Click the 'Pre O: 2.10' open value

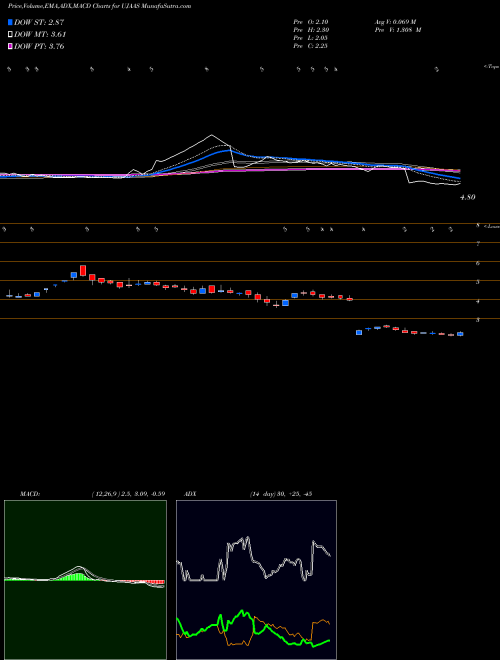click(311, 22)
